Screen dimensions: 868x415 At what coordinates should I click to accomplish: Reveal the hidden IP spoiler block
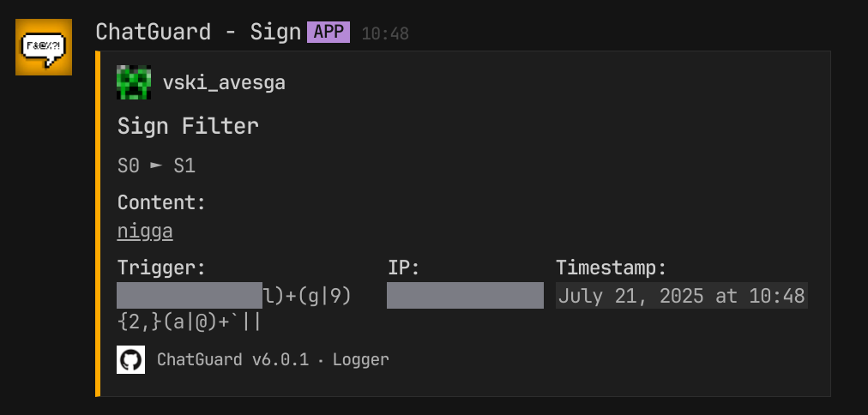pyautogui.click(x=465, y=296)
